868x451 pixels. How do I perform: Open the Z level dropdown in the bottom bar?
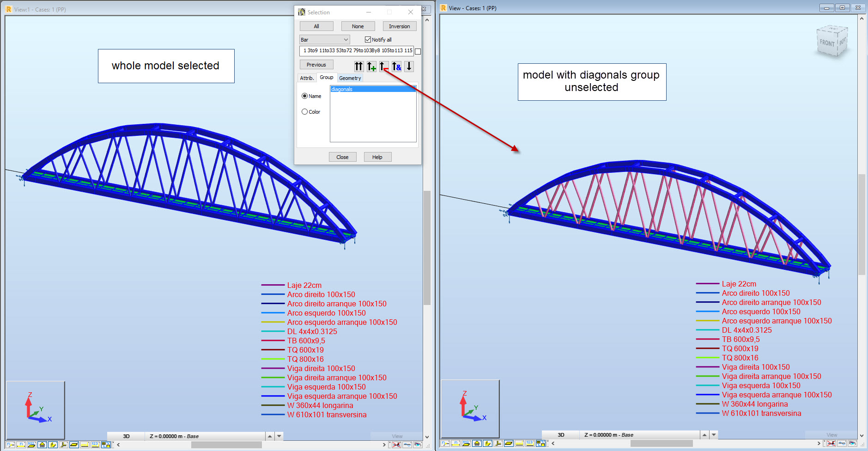[x=206, y=436]
